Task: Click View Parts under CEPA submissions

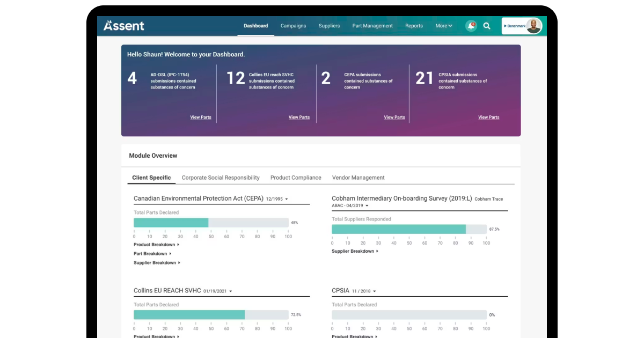Action: [394, 117]
